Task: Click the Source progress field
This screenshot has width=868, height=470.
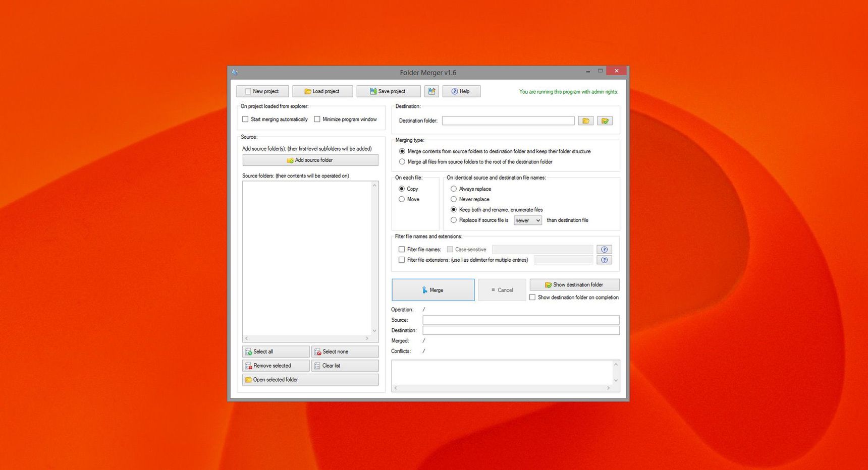Action: click(x=521, y=320)
